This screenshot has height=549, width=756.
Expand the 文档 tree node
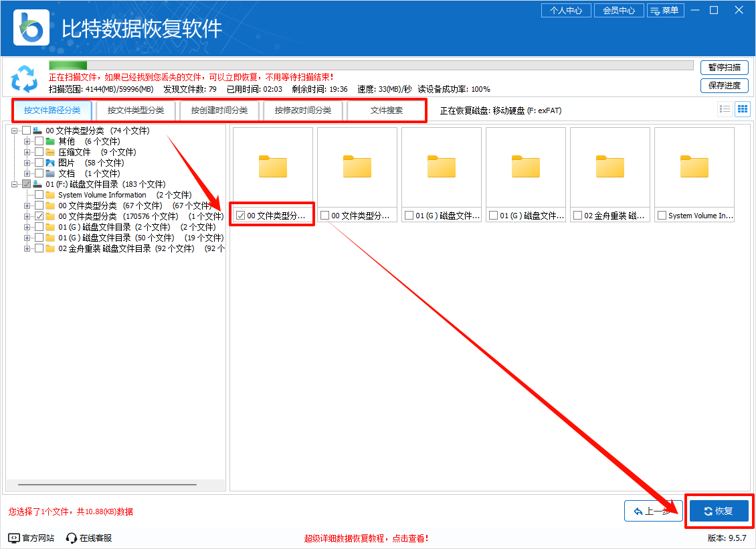(27, 173)
